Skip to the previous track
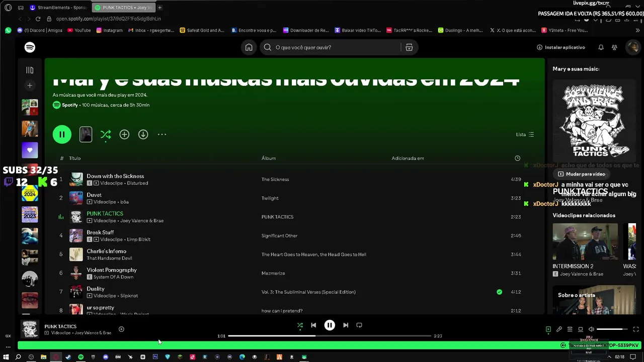 click(313, 325)
